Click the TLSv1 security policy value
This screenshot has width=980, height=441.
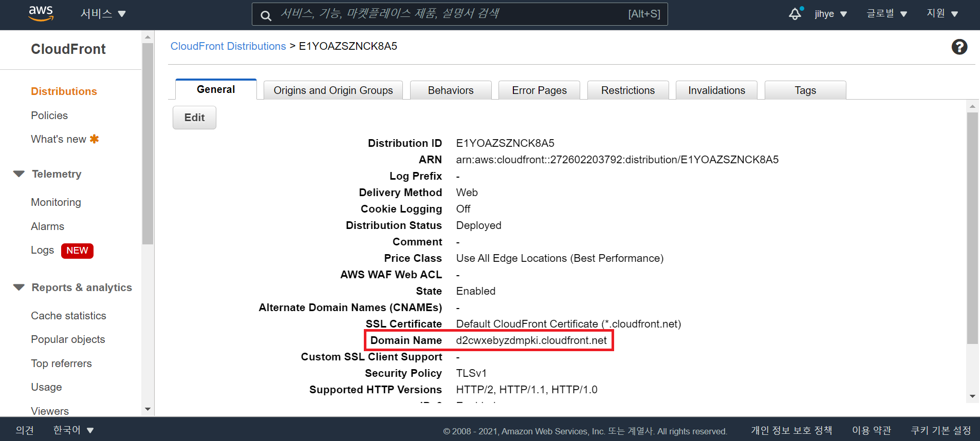[471, 373]
